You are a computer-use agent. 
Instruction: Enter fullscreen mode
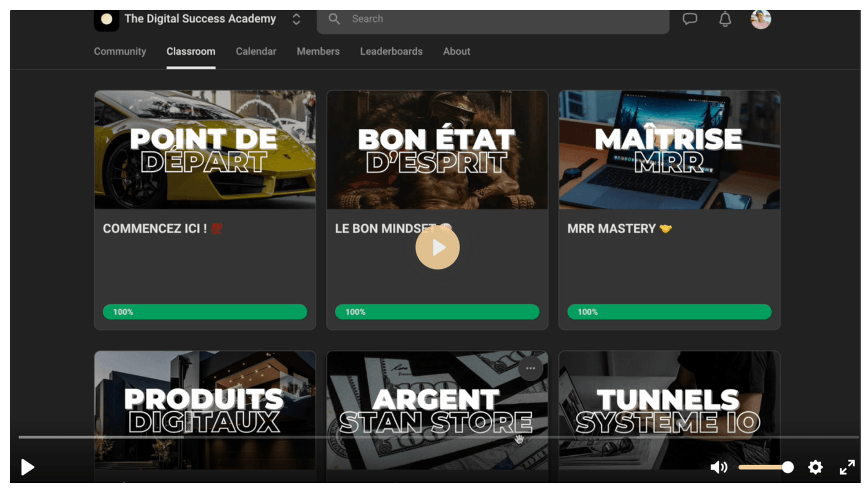click(847, 467)
